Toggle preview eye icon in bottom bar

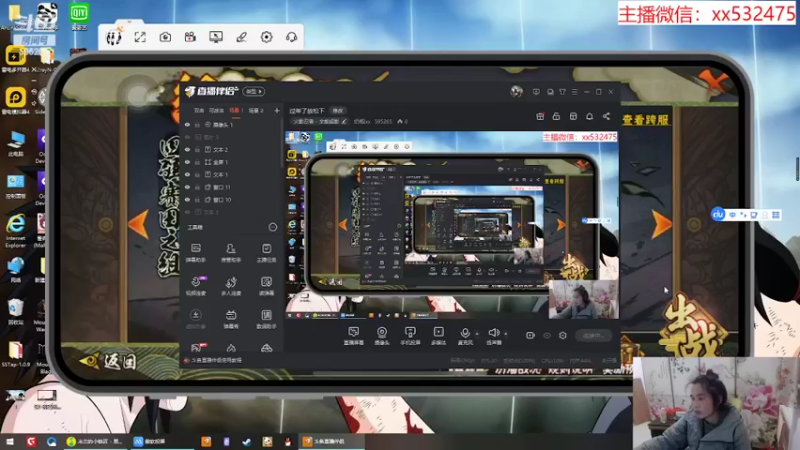click(x=547, y=336)
